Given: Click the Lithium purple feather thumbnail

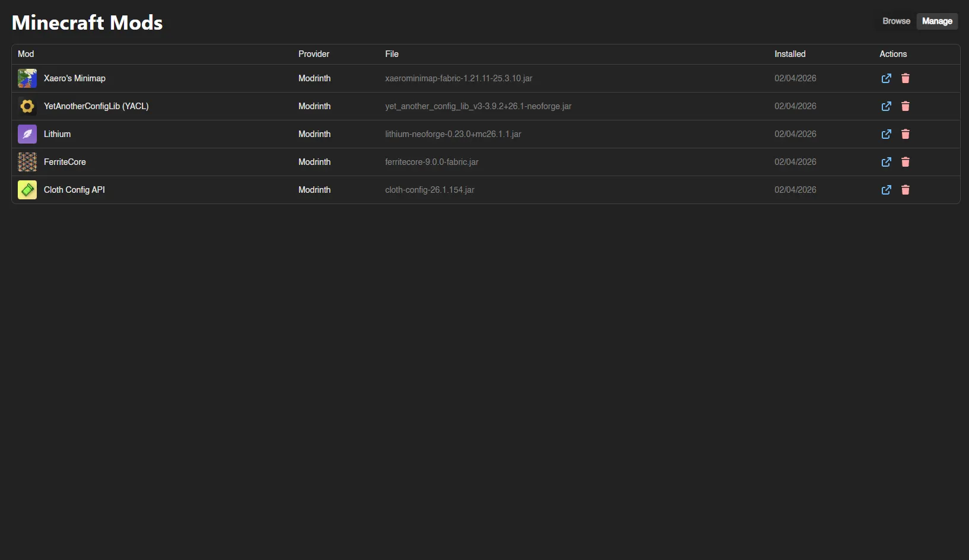Looking at the screenshot, I should click(x=27, y=134).
